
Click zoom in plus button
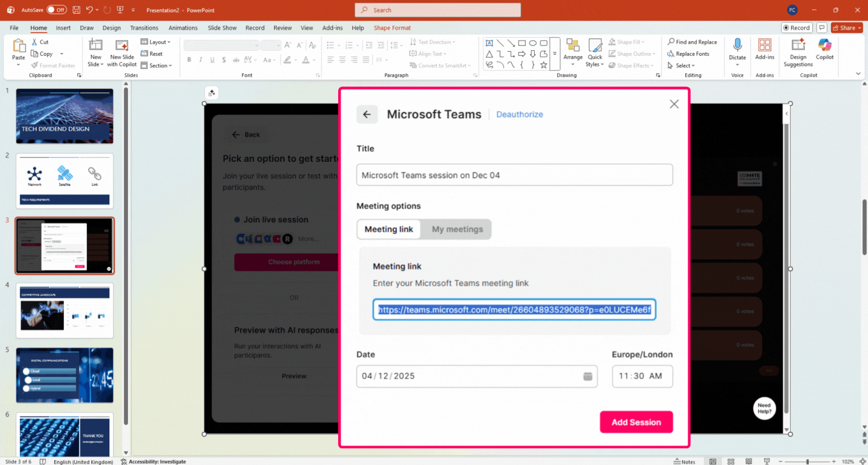pyautogui.click(x=834, y=461)
